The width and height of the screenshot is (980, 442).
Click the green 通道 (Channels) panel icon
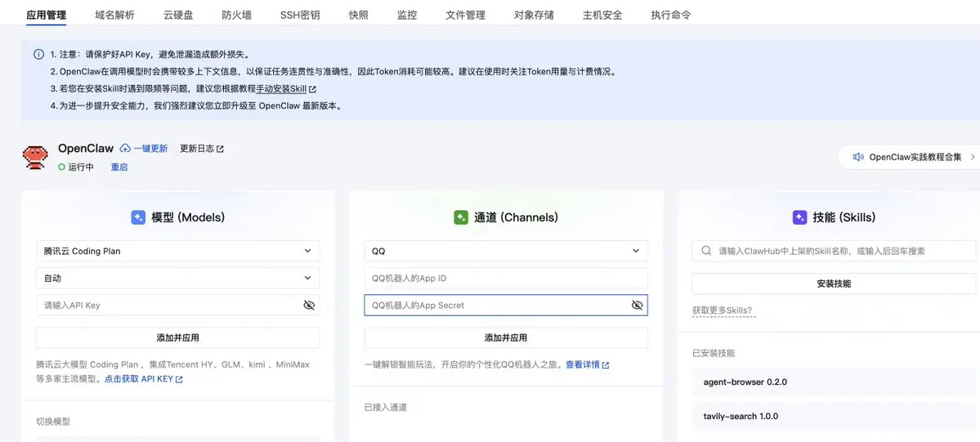(x=461, y=217)
